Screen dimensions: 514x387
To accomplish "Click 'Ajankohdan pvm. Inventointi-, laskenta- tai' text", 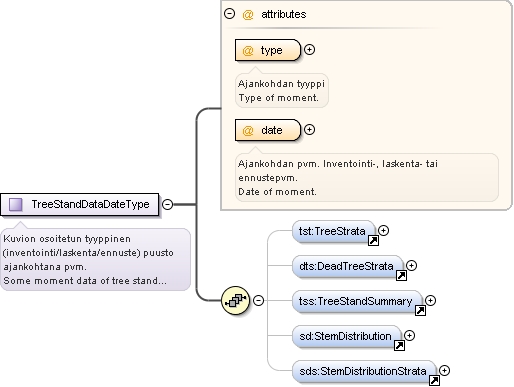I will pyautogui.click(x=338, y=164).
